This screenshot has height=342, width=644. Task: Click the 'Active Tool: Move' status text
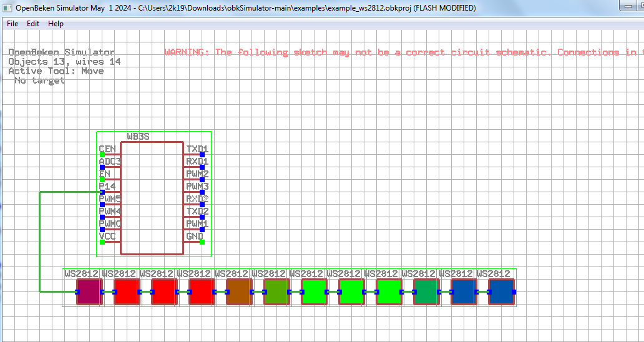tap(56, 71)
